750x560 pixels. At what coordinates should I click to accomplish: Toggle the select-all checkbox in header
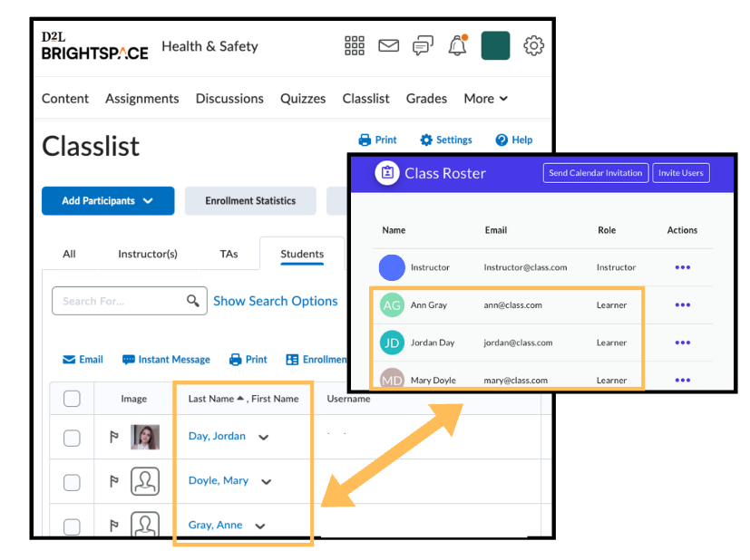pos(72,399)
